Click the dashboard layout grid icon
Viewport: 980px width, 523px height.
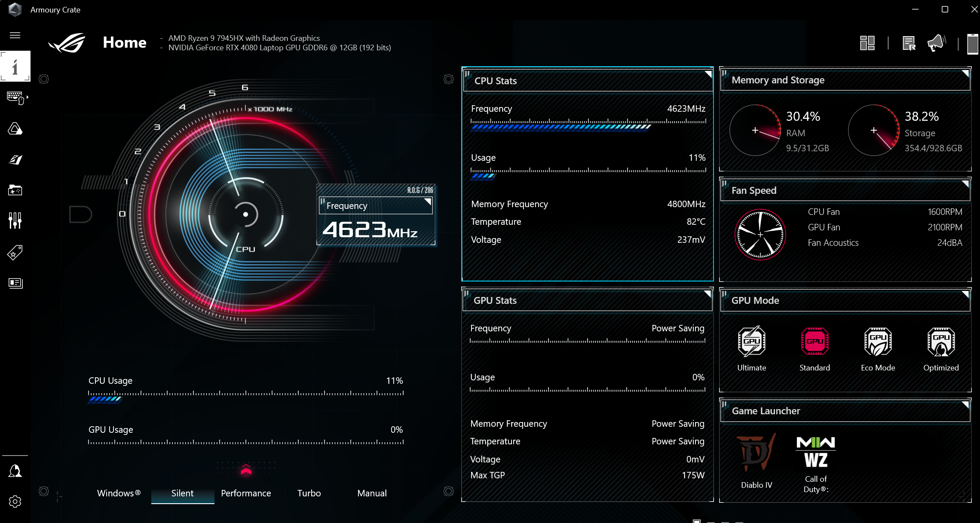(867, 43)
